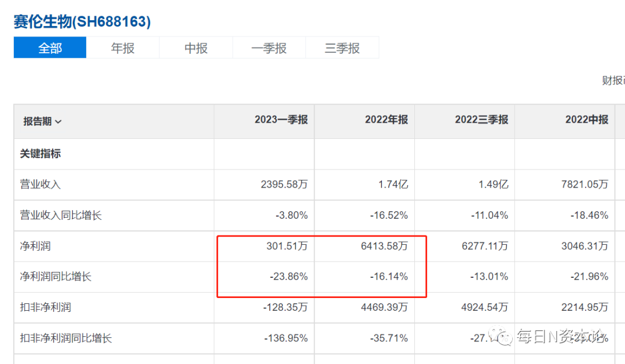Click the 关键指标 section header

41,153
